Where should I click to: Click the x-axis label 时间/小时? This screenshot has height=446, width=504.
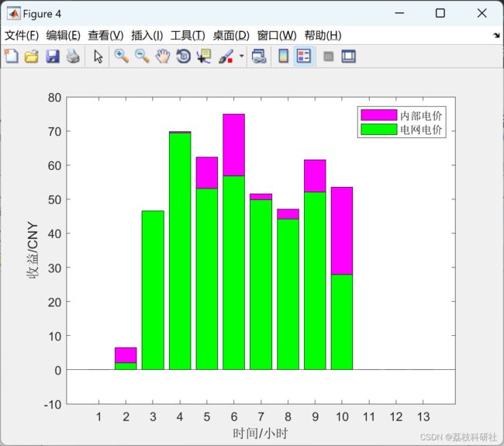coord(260,433)
